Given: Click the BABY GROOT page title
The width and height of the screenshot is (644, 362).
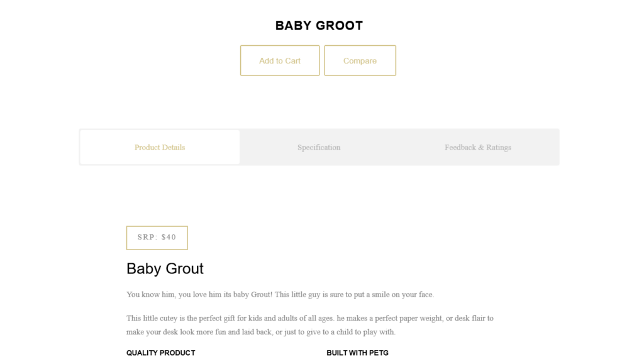Looking at the screenshot, I should pyautogui.click(x=319, y=25).
